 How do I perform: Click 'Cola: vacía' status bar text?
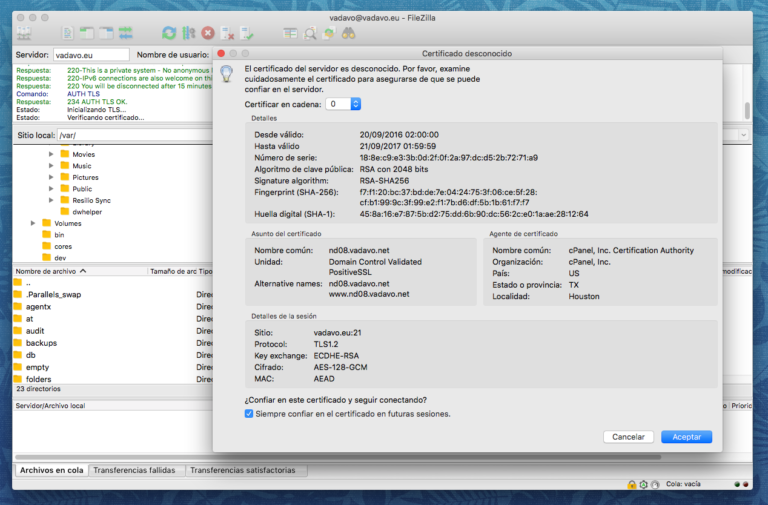point(683,484)
